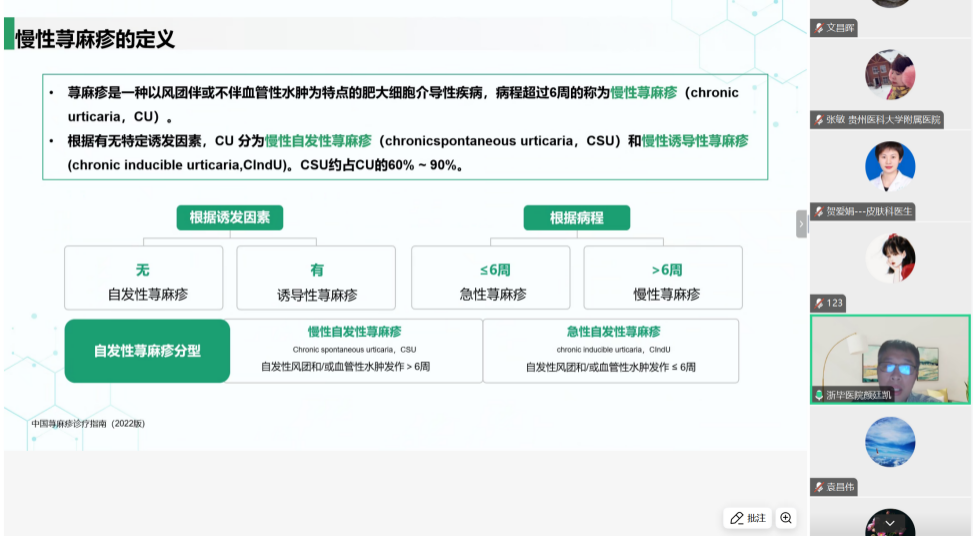The width and height of the screenshot is (974, 536).
Task: Click the name label 袁昌伟
Action: [x=840, y=487]
